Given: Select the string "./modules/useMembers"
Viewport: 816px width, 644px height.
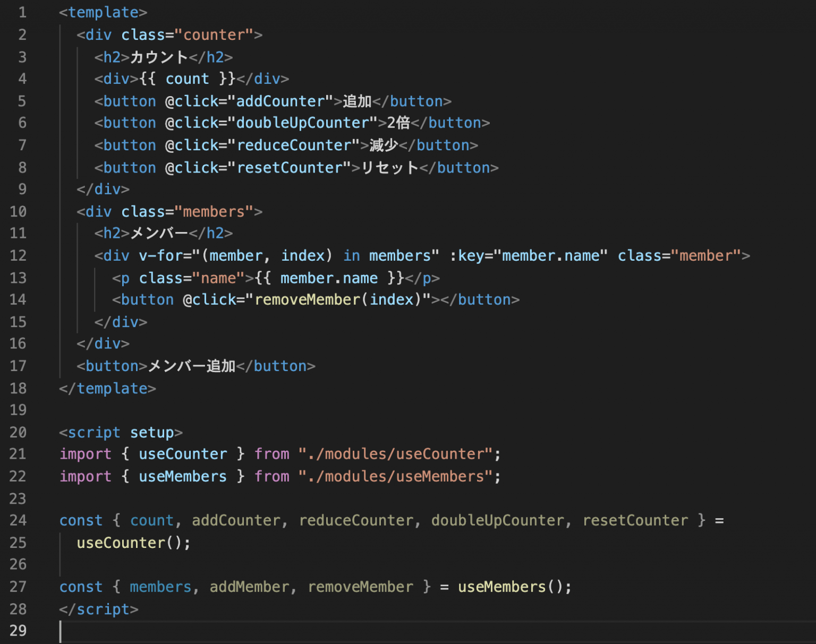Looking at the screenshot, I should click(x=395, y=476).
